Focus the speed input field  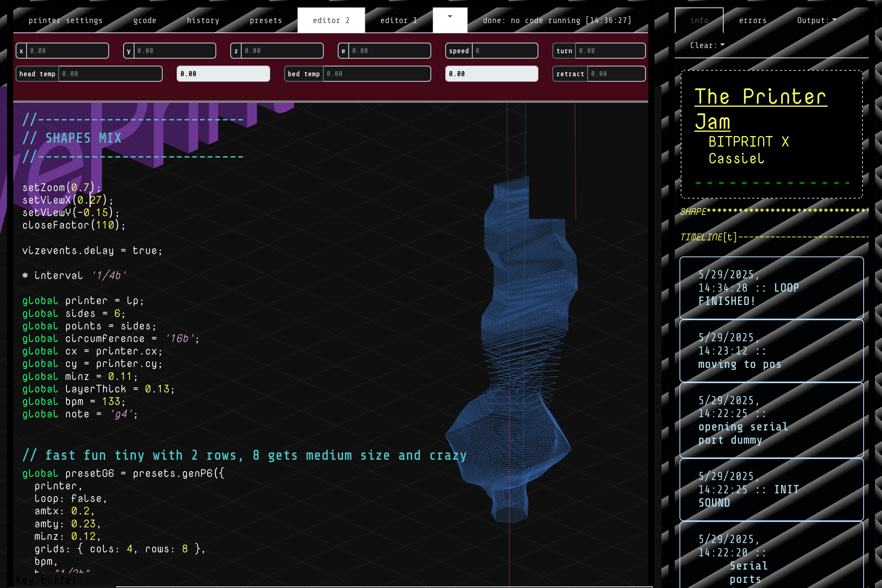[x=504, y=51]
